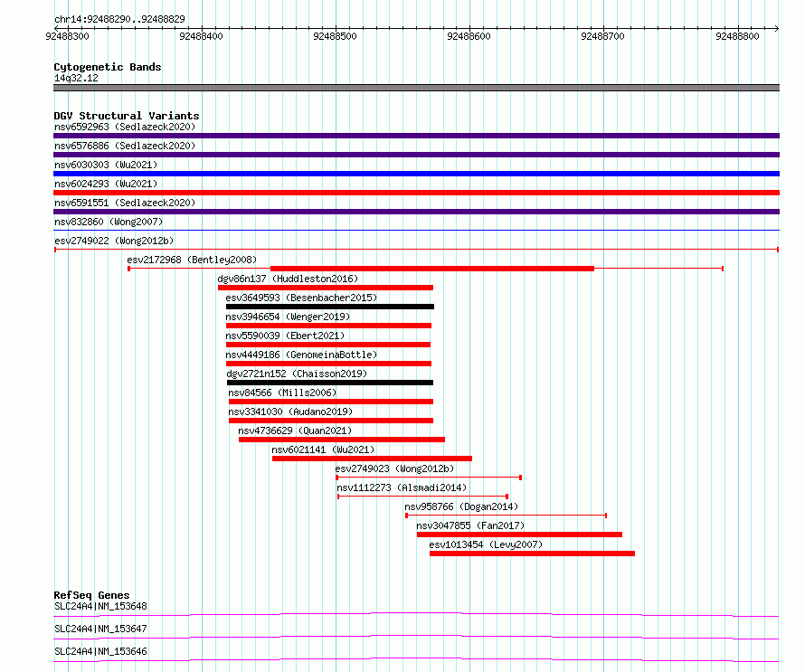Click the thin red line of nsv1112273
Screen dimensions: 805x672
423,497
